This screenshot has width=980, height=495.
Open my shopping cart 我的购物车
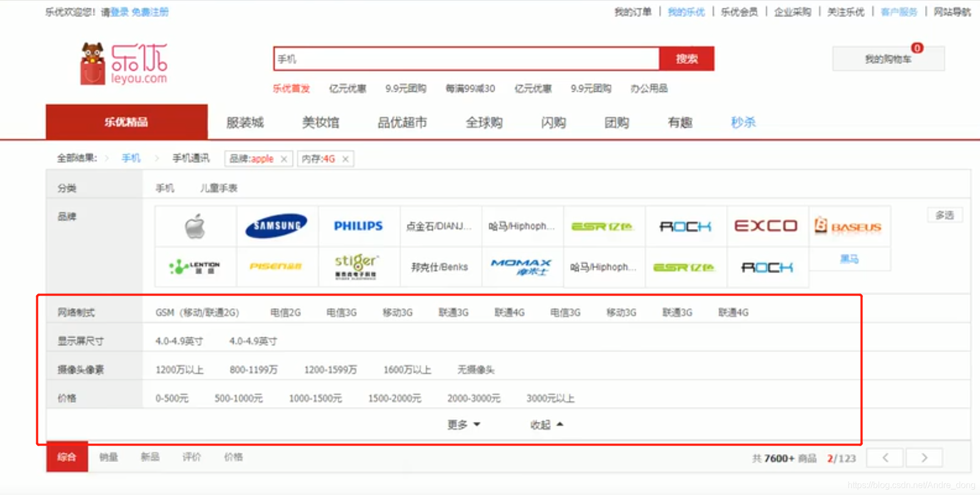(888, 58)
